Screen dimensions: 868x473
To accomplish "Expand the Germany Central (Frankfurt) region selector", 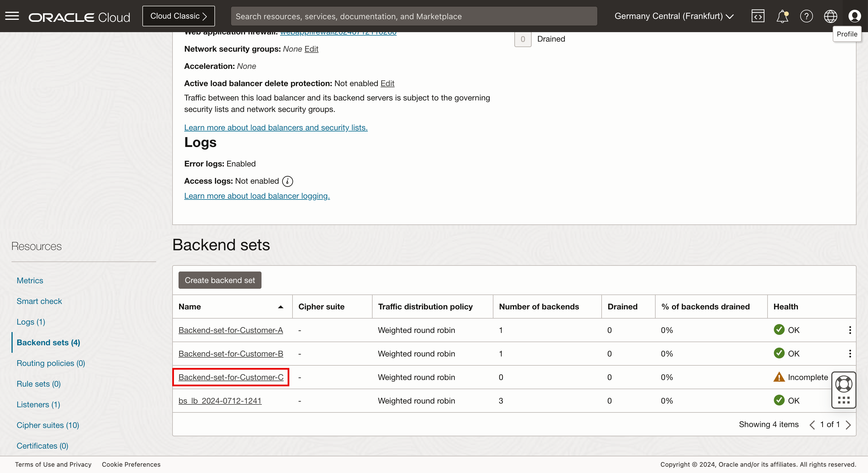I will 674,16.
